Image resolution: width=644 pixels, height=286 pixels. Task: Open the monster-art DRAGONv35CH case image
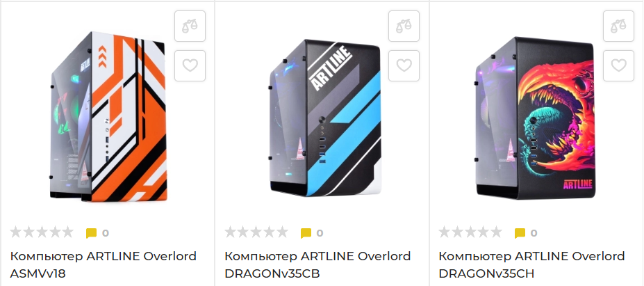(x=535, y=118)
